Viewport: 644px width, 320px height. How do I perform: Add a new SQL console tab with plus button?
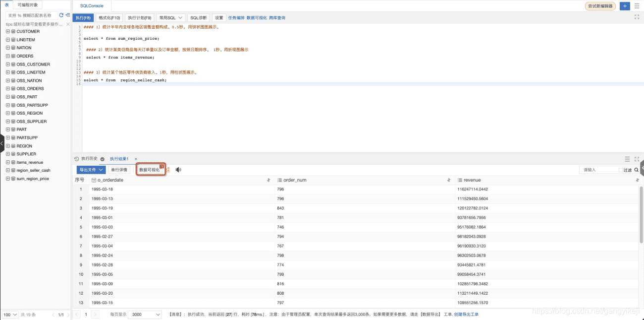tap(625, 6)
